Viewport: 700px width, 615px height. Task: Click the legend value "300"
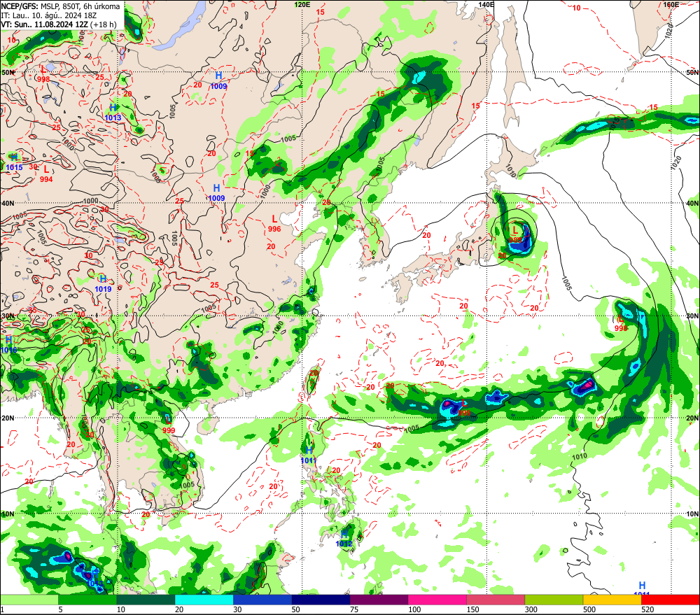coord(531,609)
